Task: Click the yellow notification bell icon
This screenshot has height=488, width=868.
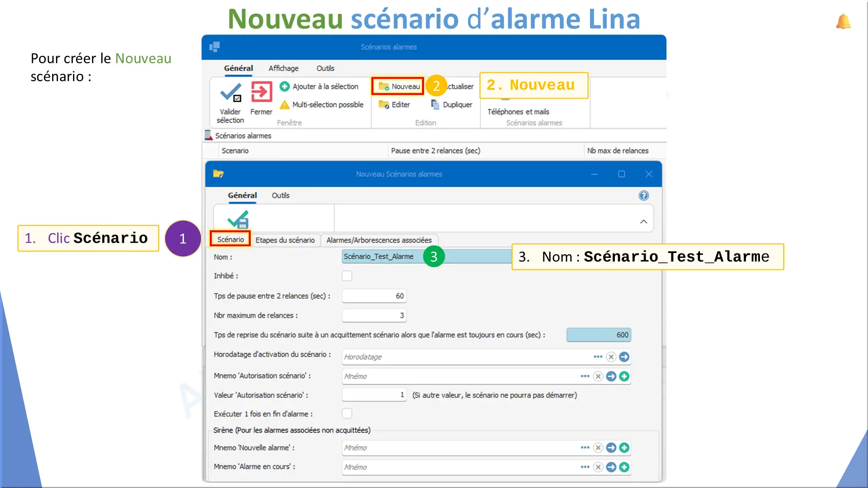Action: click(843, 22)
